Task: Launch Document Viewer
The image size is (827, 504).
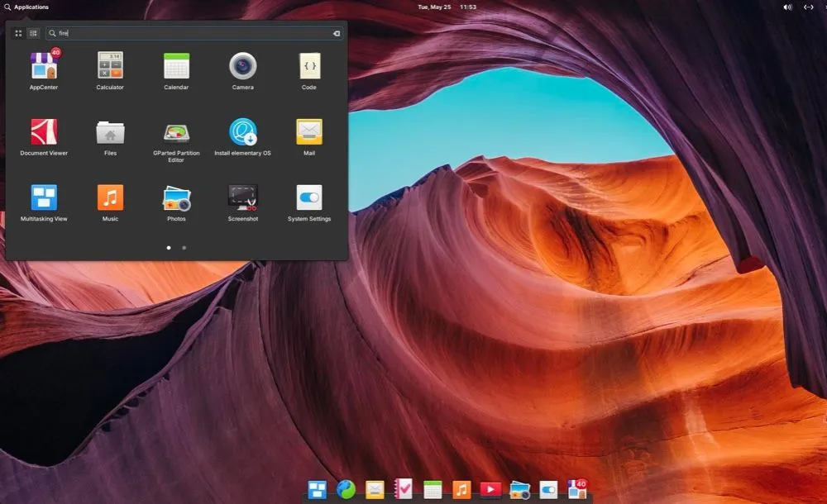Action: click(44, 136)
